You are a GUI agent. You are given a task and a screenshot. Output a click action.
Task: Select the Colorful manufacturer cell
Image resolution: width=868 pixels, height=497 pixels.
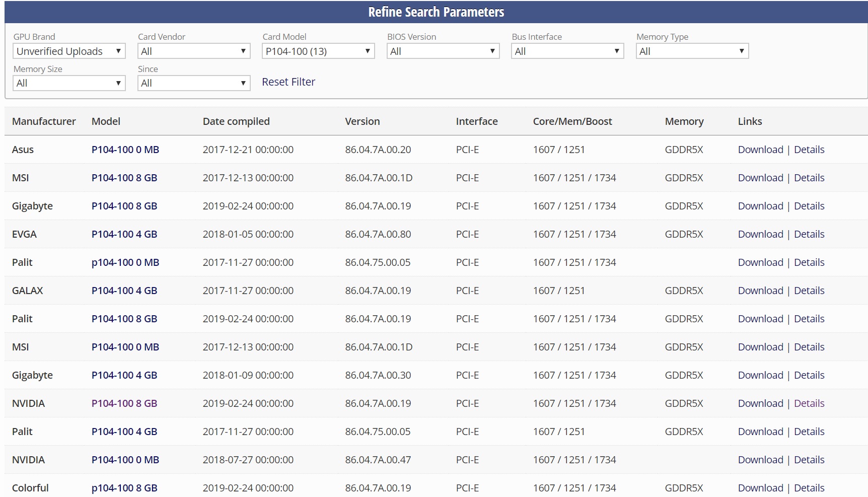30,488
